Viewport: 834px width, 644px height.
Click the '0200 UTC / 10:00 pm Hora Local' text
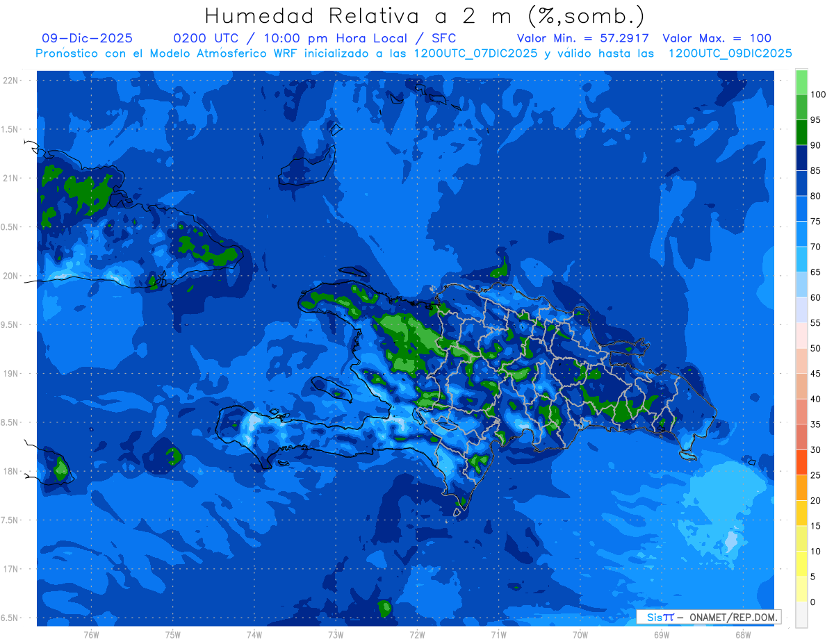pyautogui.click(x=292, y=38)
